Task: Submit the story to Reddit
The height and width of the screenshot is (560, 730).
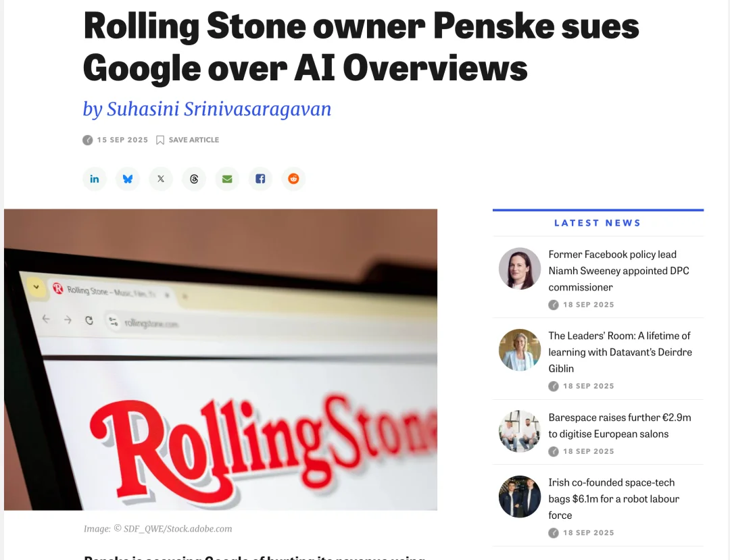Action: click(x=293, y=178)
